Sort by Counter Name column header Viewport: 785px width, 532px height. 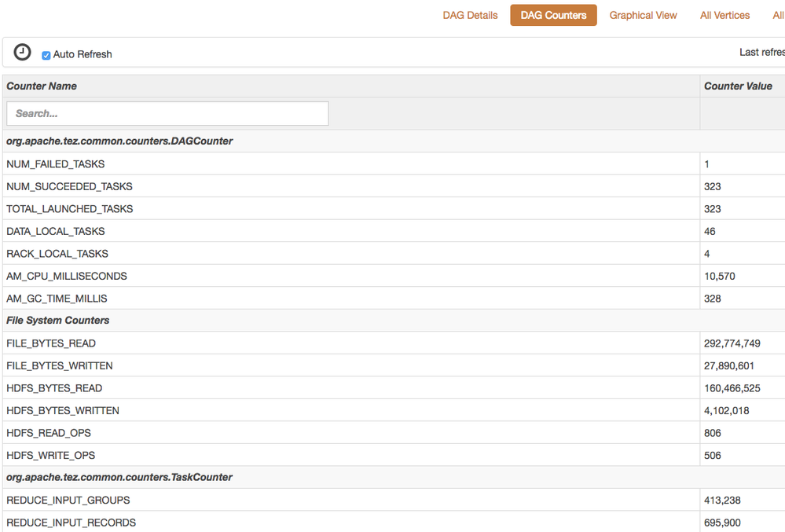(42, 86)
